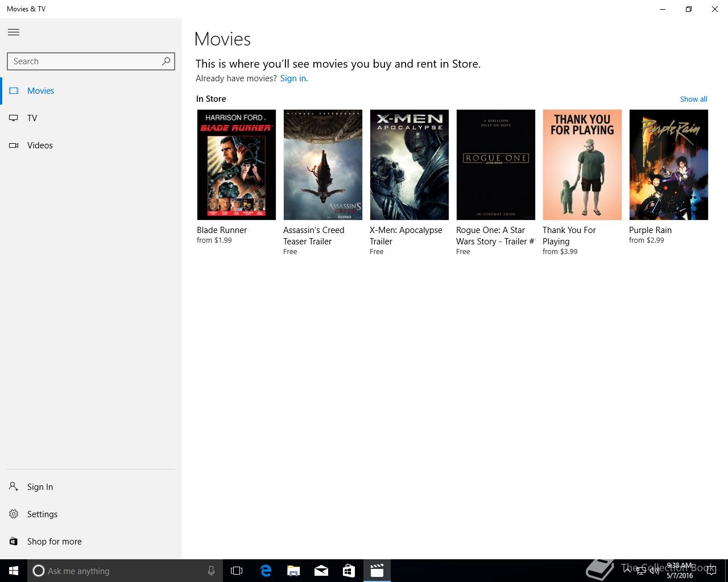Click Rogue One: A Star Wars Story title
This screenshot has width=728, height=582.
point(496,236)
